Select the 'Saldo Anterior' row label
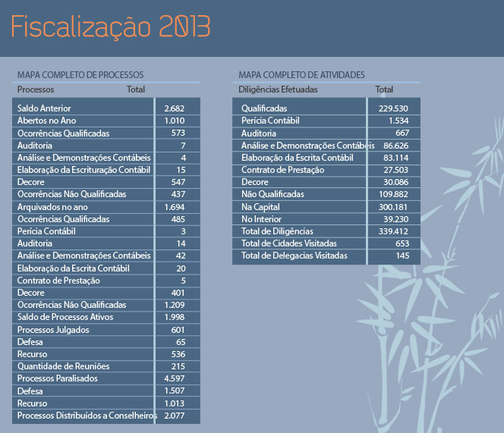Viewport: 504px width, 433px height. click(44, 108)
